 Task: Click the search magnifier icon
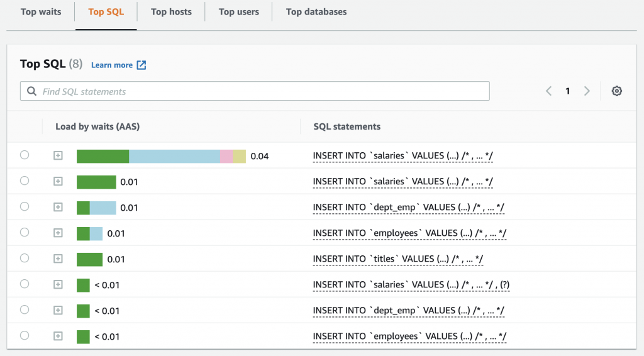pos(32,91)
